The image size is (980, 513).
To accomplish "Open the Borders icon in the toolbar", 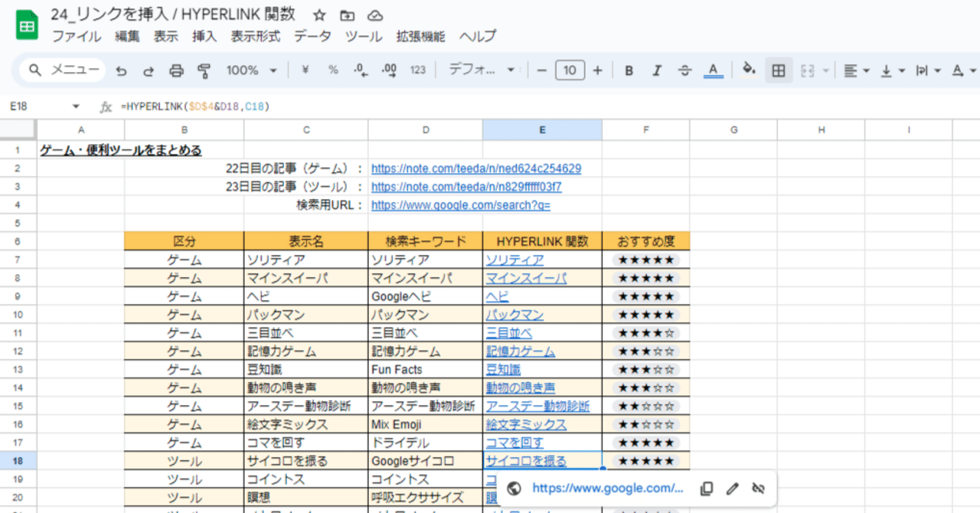I will tap(779, 70).
